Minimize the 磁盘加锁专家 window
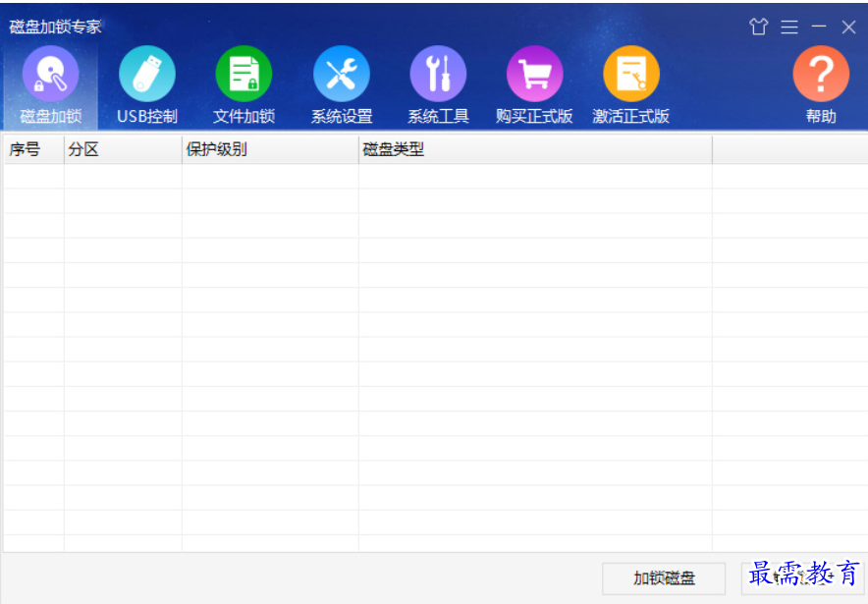Viewport: 868px width, 604px height. coord(819,26)
